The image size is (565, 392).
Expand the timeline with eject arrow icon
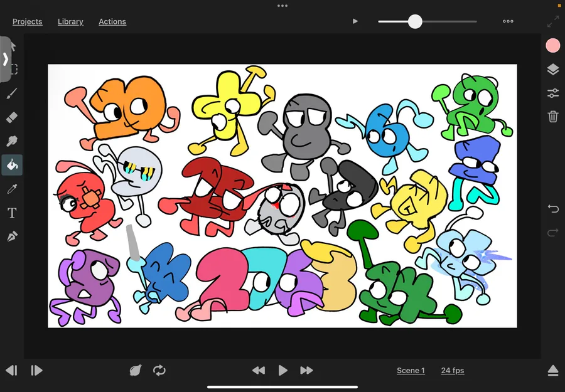(552, 371)
